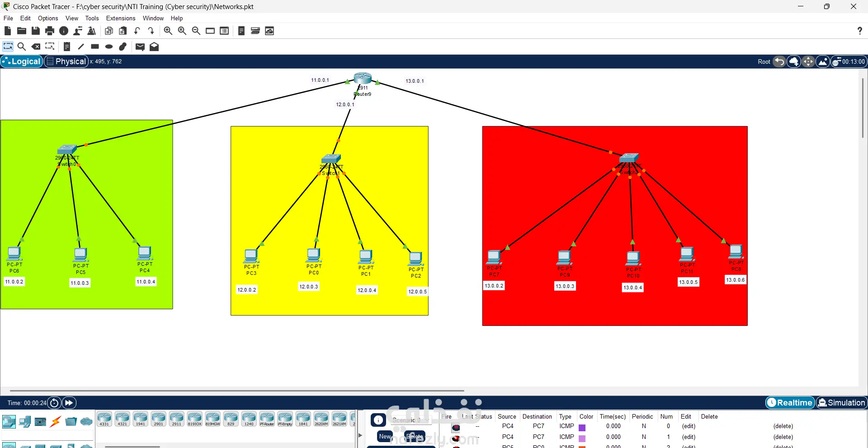Click the horizontal workspace scrollbar

[x=237, y=391]
